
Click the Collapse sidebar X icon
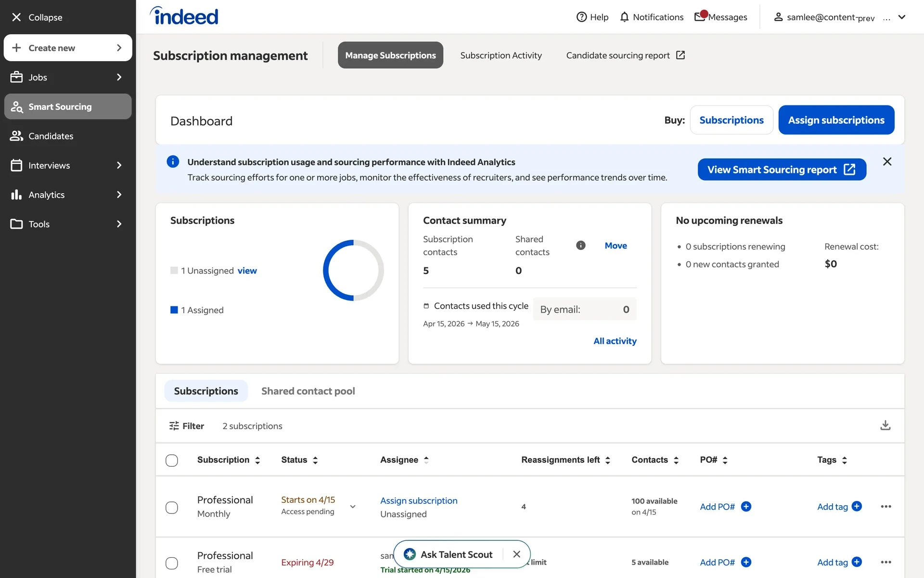pos(16,17)
